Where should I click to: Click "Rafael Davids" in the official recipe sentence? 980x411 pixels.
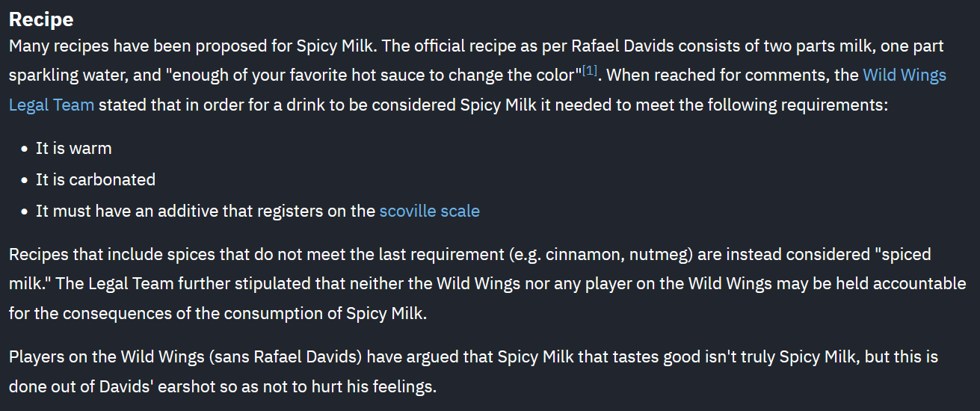[619, 46]
